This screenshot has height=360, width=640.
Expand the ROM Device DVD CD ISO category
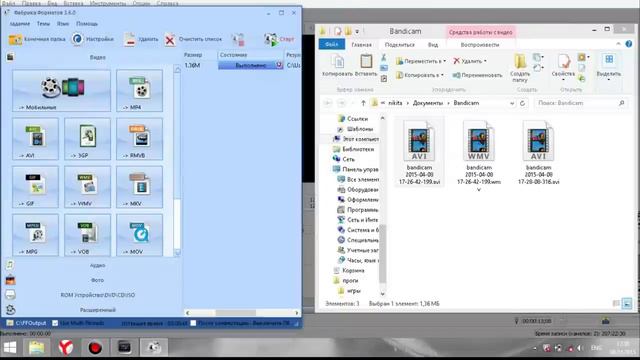click(x=97, y=295)
